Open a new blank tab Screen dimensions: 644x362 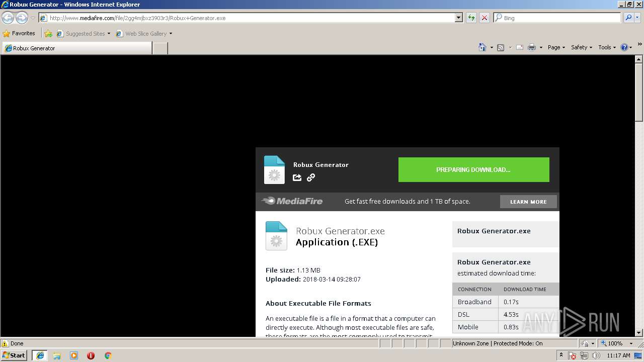pyautogui.click(x=160, y=48)
